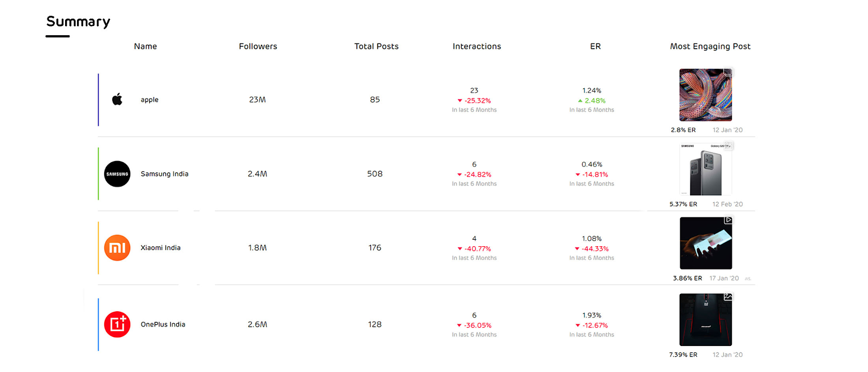Sort table by Followers column

click(x=258, y=47)
